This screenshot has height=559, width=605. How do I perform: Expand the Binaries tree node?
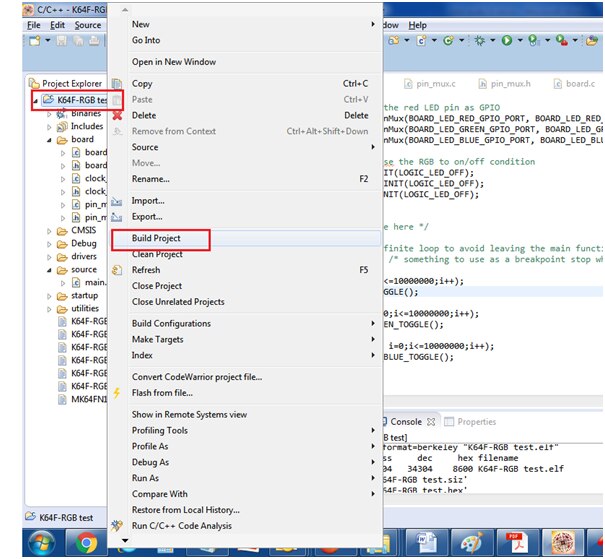coord(49,114)
